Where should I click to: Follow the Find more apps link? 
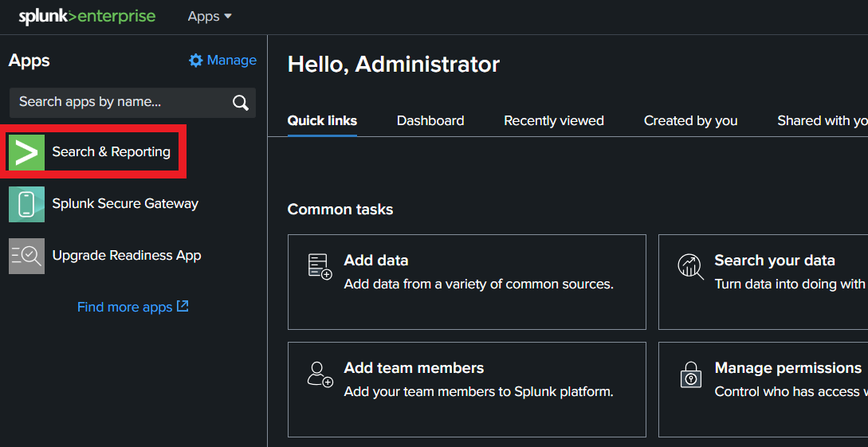(132, 307)
